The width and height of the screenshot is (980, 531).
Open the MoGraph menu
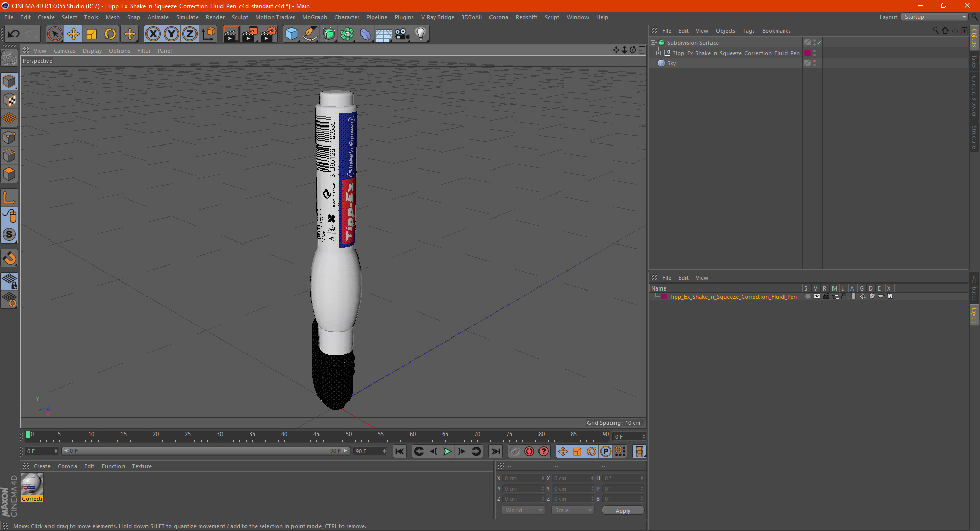click(x=314, y=17)
